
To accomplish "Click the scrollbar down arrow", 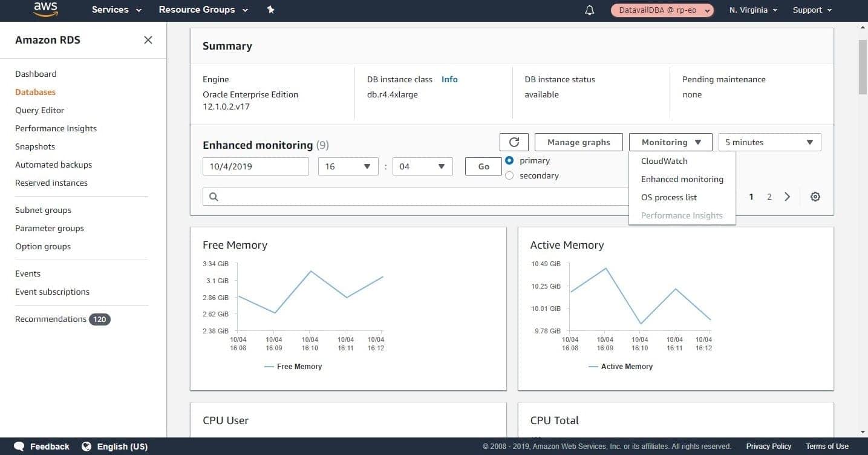I will pyautogui.click(x=863, y=432).
